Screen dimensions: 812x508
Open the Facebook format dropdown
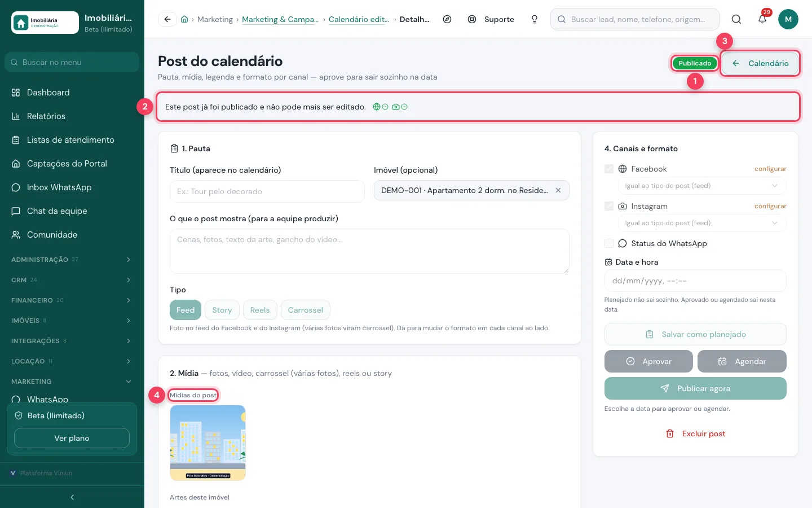coord(701,186)
